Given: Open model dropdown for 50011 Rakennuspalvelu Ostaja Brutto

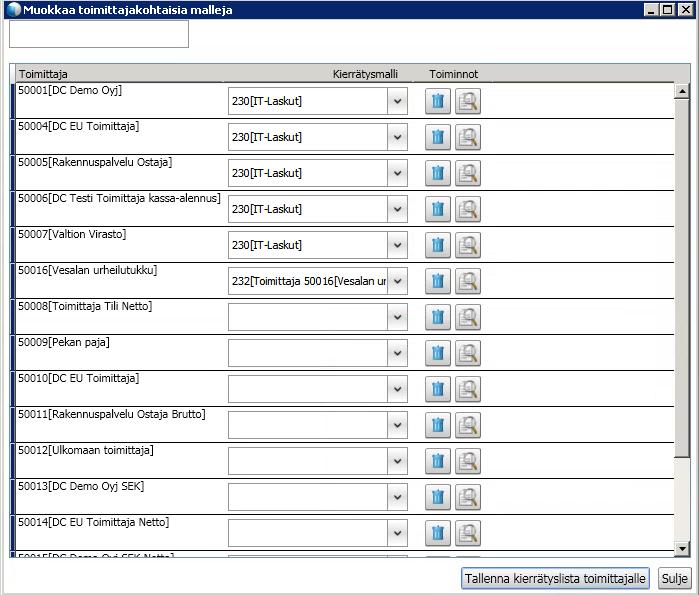Looking at the screenshot, I should pyautogui.click(x=397, y=425).
